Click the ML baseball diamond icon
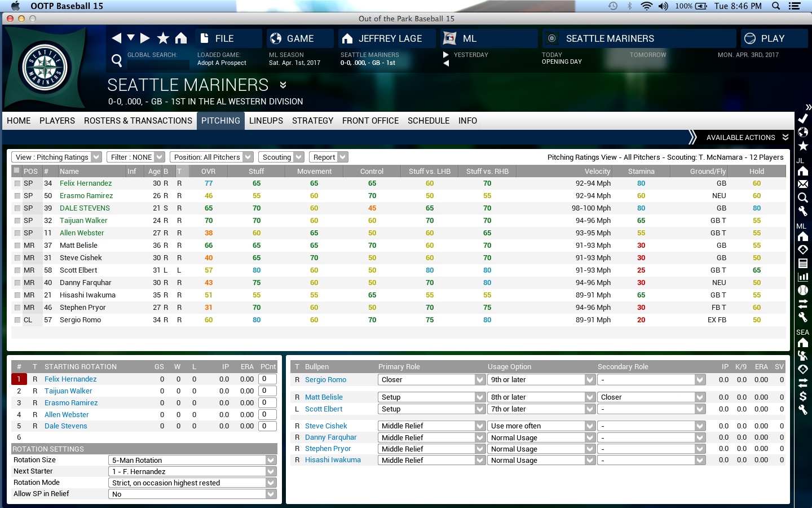The image size is (812, 508). 803,249
